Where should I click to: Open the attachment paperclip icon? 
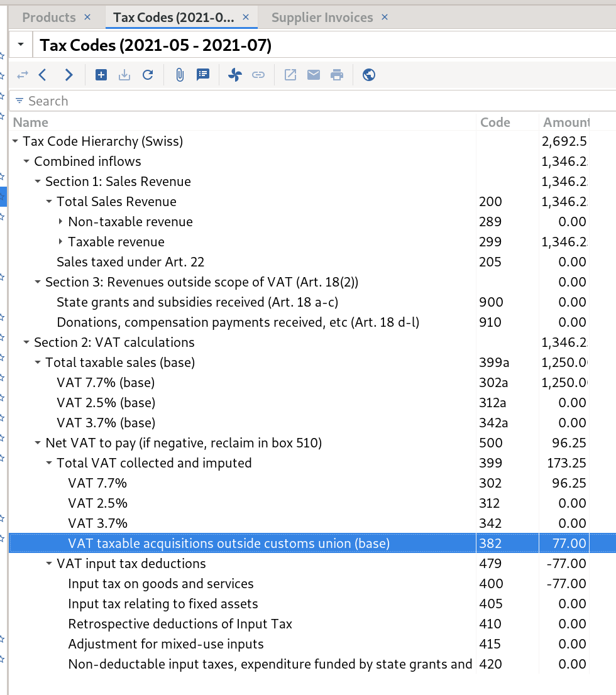(x=180, y=75)
